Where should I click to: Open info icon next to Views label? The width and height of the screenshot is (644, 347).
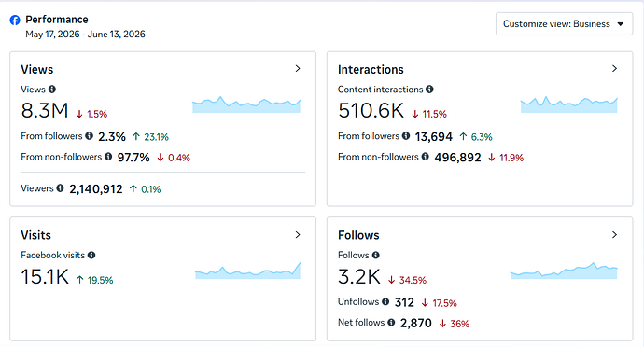pyautogui.click(x=51, y=90)
